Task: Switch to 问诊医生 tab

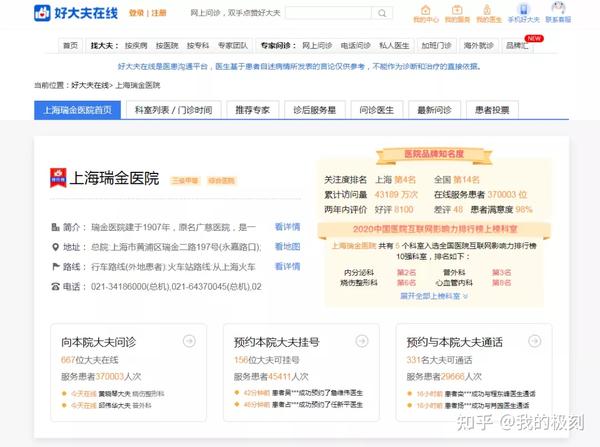Action: pyautogui.click(x=377, y=110)
